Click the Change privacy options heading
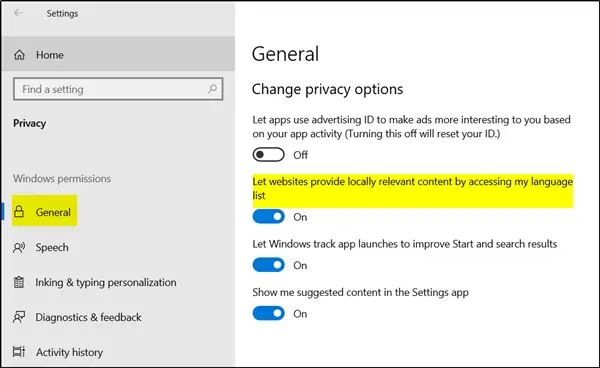This screenshot has width=600, height=368. pos(328,89)
